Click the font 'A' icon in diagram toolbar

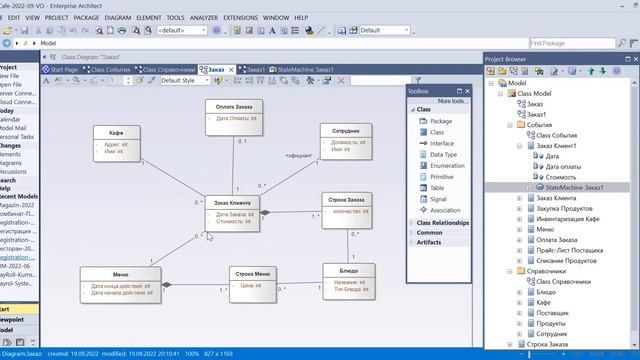46,81
